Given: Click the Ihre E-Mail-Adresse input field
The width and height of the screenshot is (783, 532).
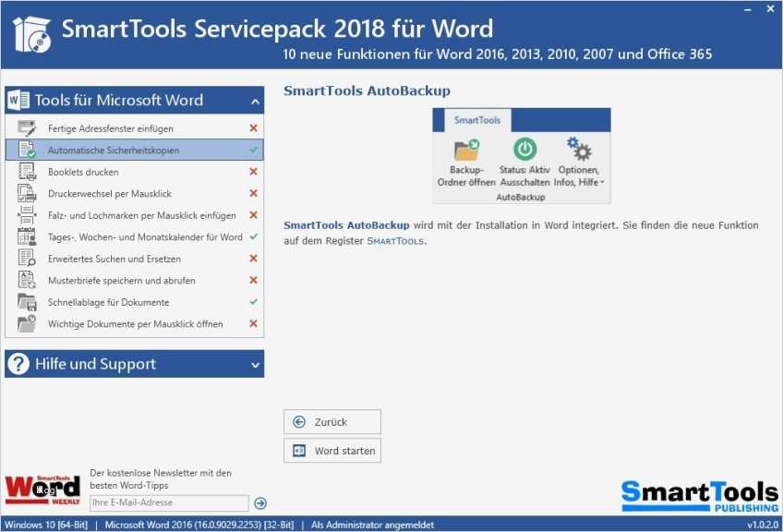Looking at the screenshot, I should click(169, 503).
